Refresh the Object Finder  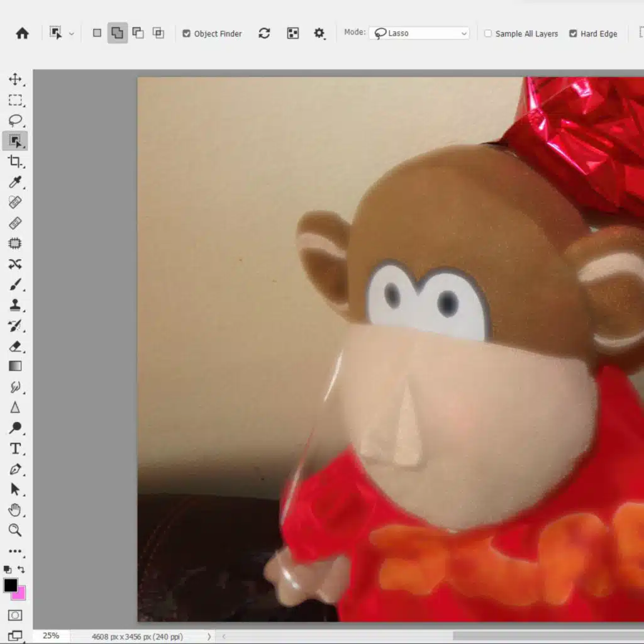pos(264,33)
